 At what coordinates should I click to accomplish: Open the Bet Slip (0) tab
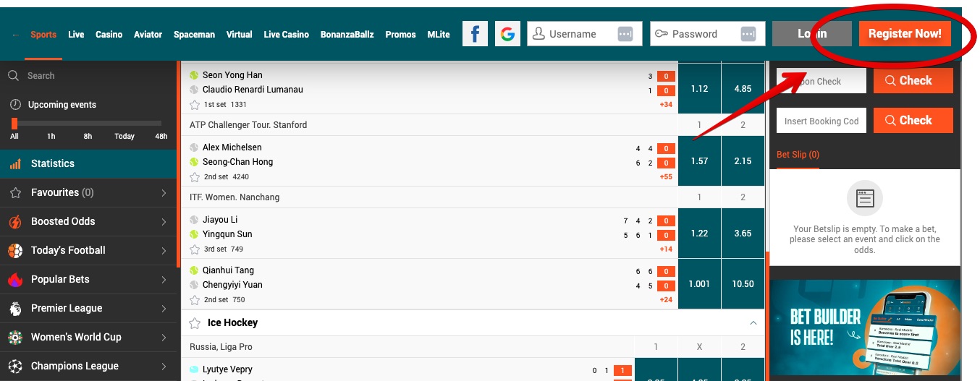pos(798,155)
